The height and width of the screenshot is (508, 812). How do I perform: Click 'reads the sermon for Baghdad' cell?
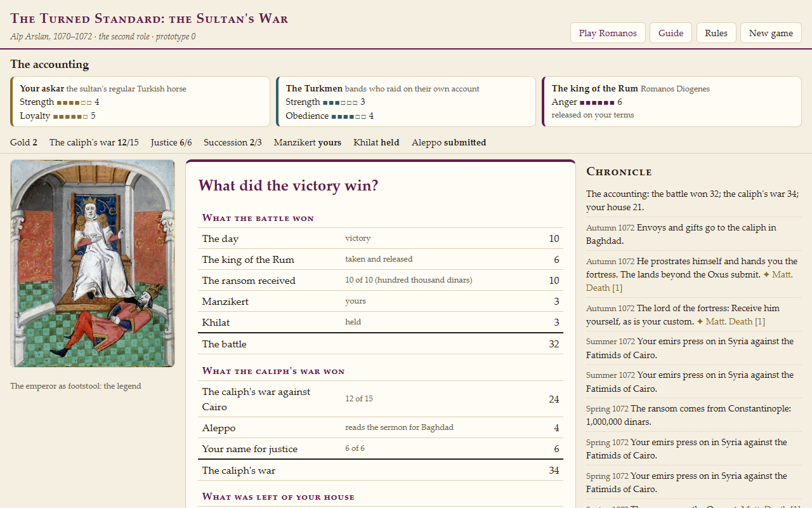click(399, 427)
